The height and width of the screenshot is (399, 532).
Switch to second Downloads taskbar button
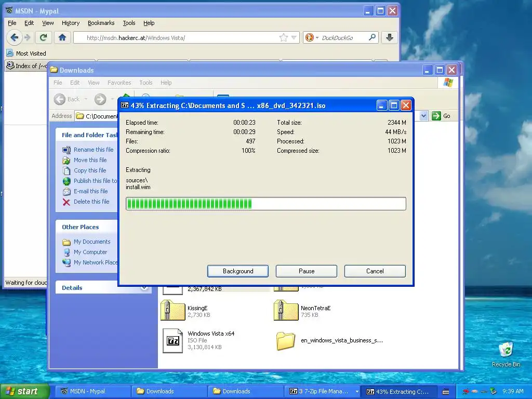click(x=245, y=391)
